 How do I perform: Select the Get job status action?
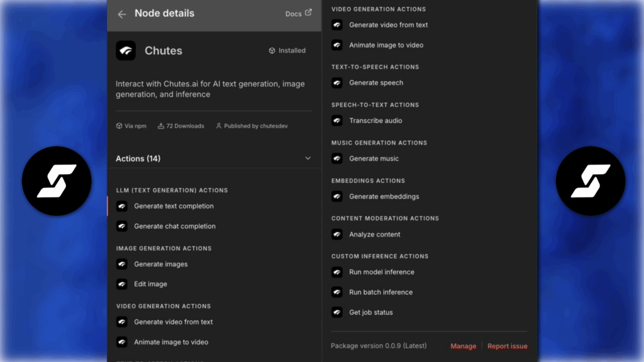click(x=370, y=312)
